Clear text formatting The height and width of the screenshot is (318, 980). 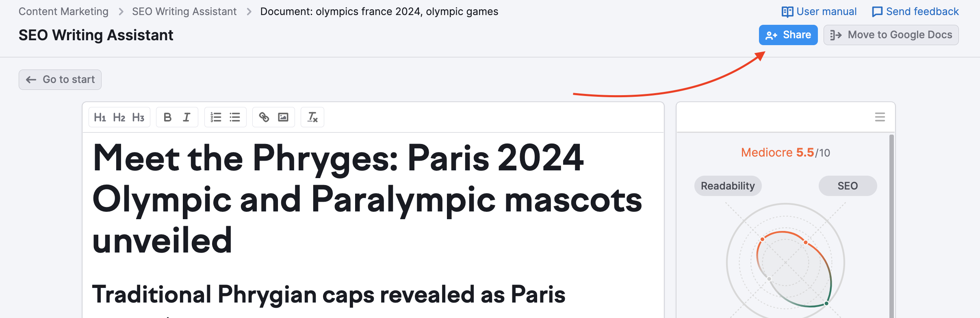tap(312, 118)
